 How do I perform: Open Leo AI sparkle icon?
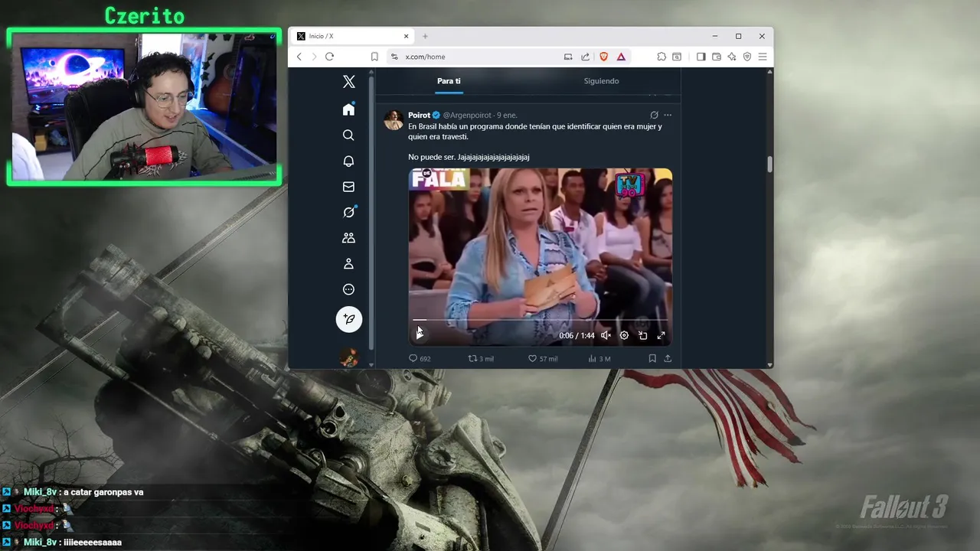[732, 57]
